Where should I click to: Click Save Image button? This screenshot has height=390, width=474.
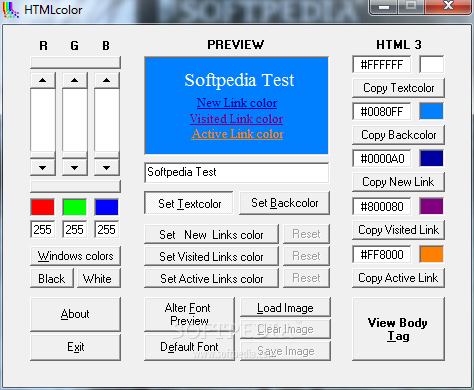(x=285, y=351)
